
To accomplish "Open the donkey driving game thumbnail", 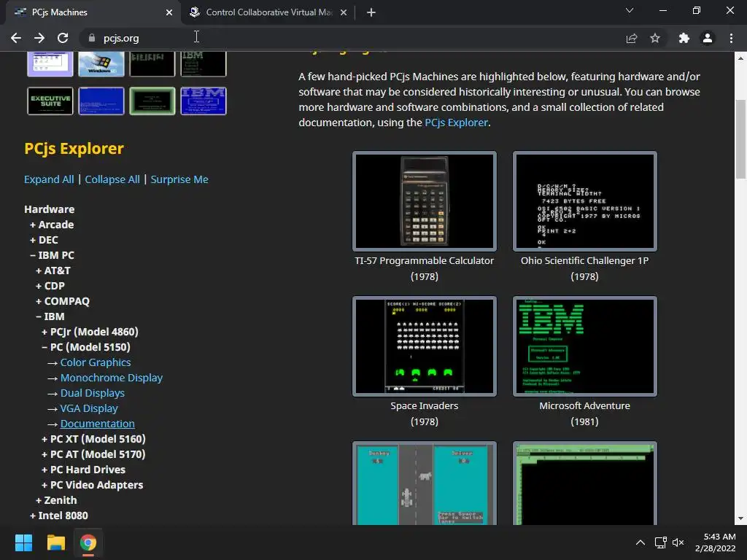I will point(425,483).
